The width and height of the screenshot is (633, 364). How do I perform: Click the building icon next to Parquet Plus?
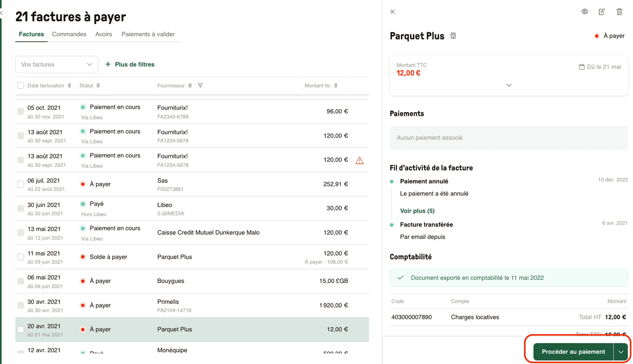(x=453, y=36)
